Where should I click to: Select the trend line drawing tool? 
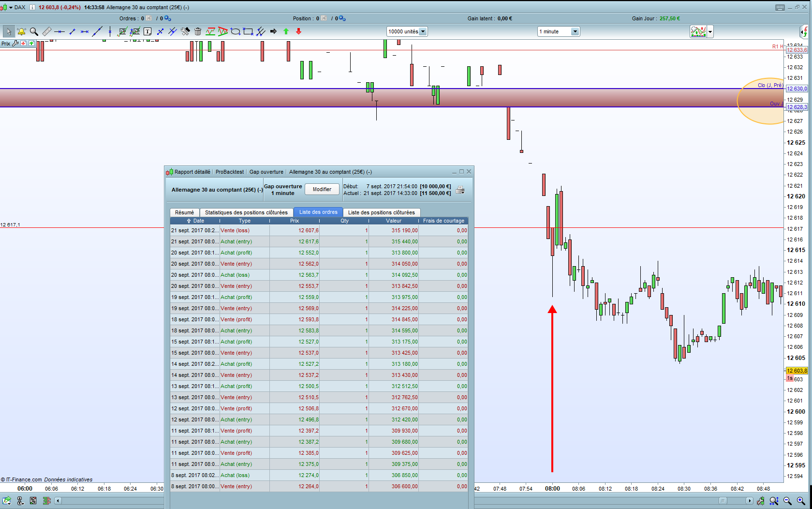(97, 31)
